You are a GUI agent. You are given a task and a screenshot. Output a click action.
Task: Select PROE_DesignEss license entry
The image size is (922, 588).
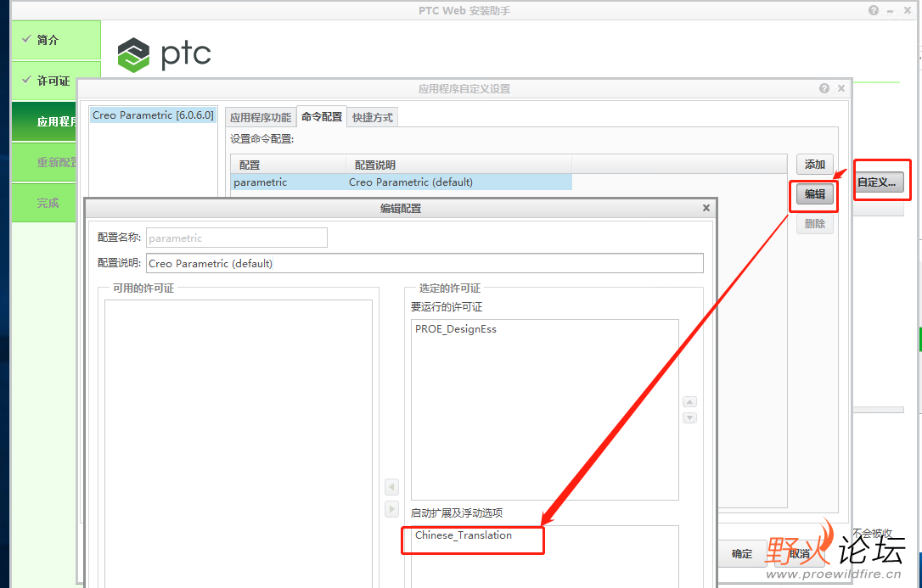[x=456, y=329]
